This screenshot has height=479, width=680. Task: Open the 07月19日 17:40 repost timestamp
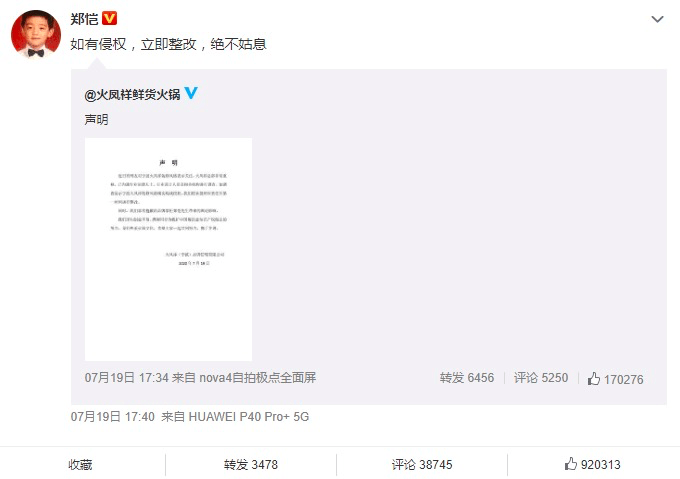click(113, 417)
